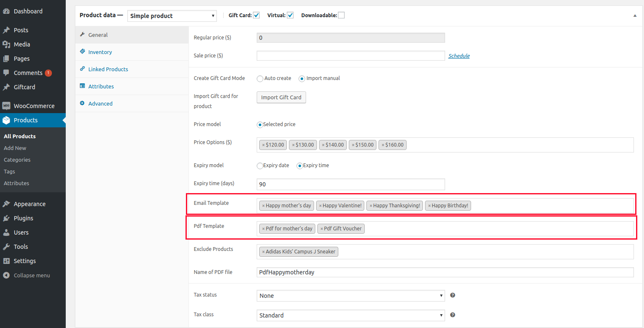The width and height of the screenshot is (644, 328).
Task: Click the Settings sliders icon
Action: coord(6,261)
